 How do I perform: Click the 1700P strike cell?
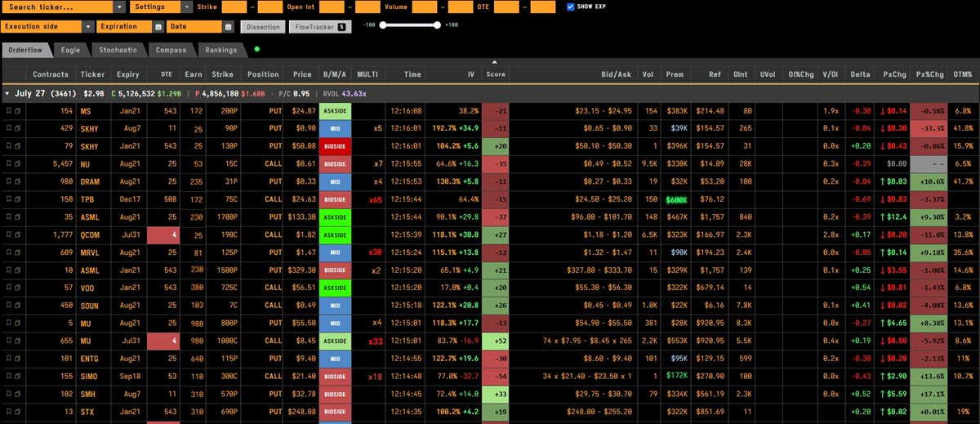[x=221, y=217]
